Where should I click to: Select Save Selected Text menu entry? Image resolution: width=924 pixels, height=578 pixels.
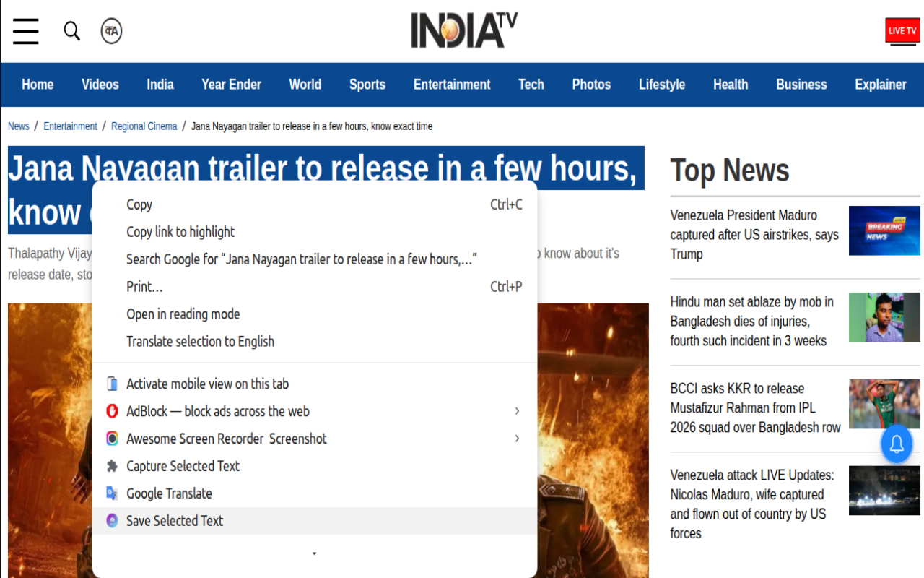pyautogui.click(x=175, y=521)
